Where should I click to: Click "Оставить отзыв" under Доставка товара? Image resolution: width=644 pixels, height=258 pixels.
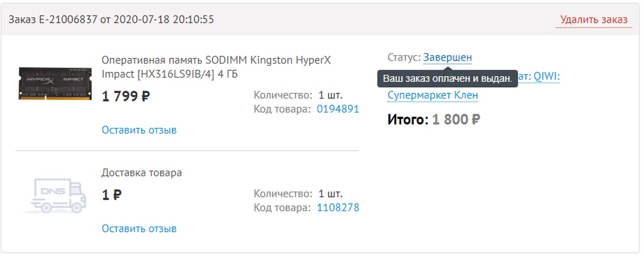pos(139,228)
